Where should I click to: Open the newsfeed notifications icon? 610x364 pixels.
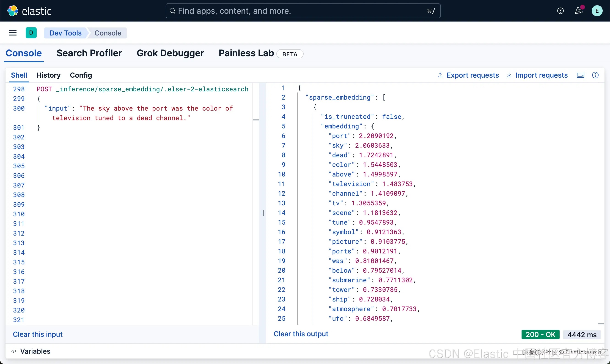pos(579,11)
